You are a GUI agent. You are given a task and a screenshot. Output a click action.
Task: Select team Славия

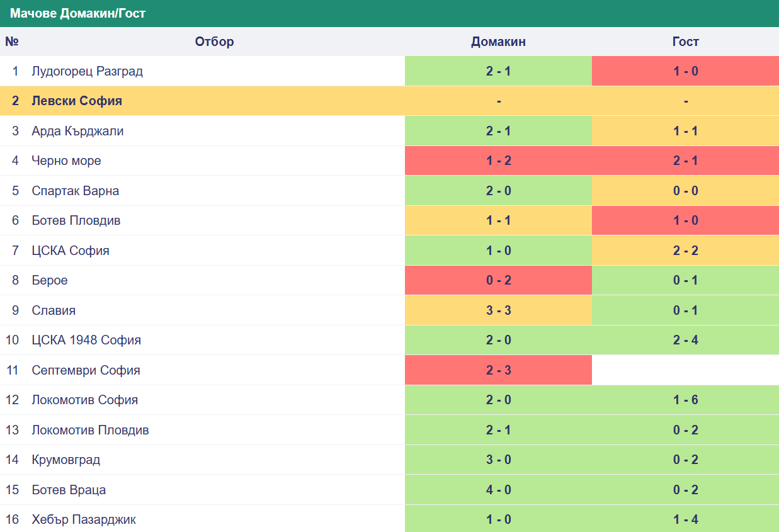point(54,310)
